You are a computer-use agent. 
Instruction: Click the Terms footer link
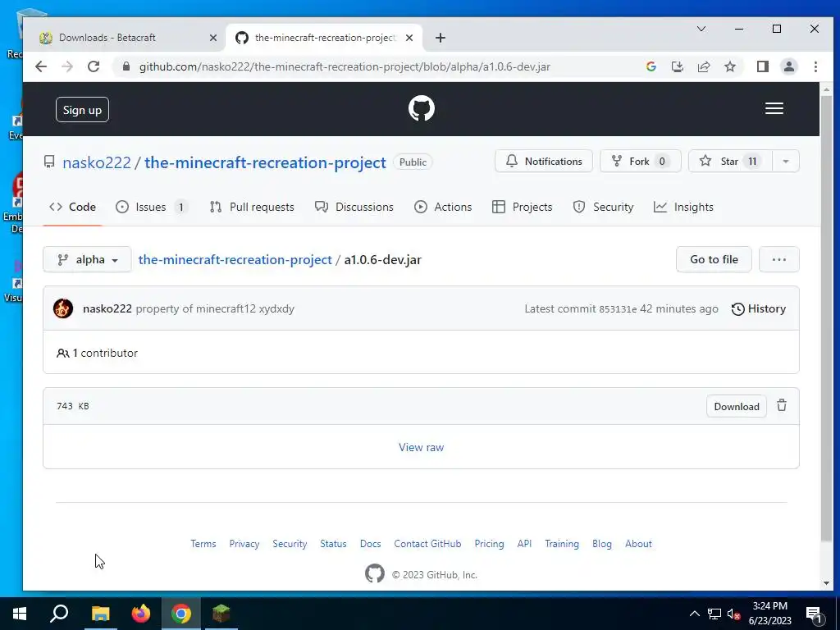(x=203, y=544)
